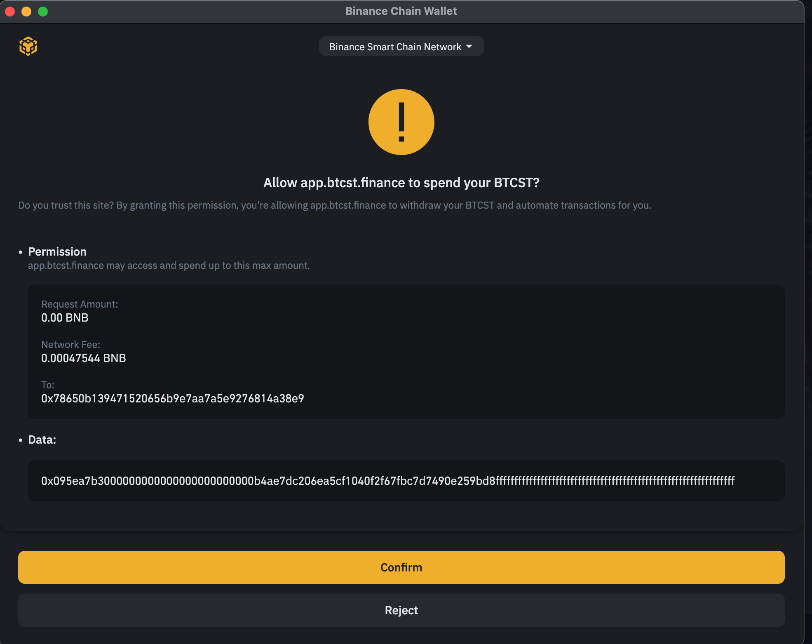812x644 pixels.
Task: Click the Network Fee value 0.00047544 BNB
Action: (84, 358)
